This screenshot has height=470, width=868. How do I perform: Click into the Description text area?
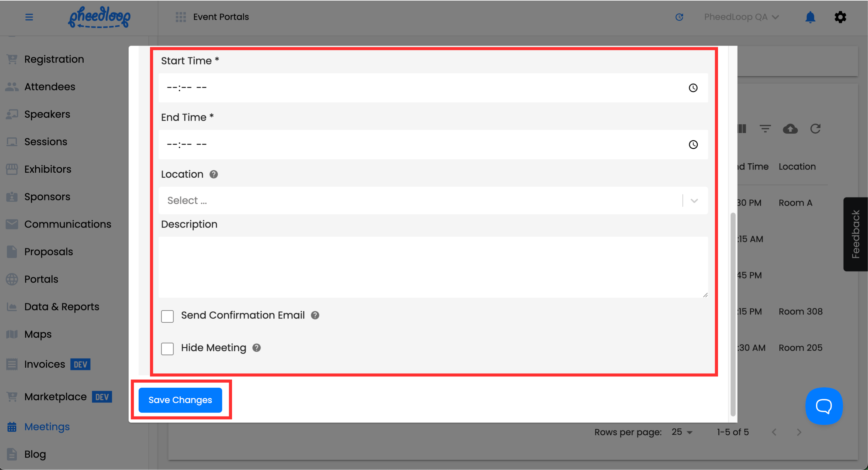[x=433, y=267]
